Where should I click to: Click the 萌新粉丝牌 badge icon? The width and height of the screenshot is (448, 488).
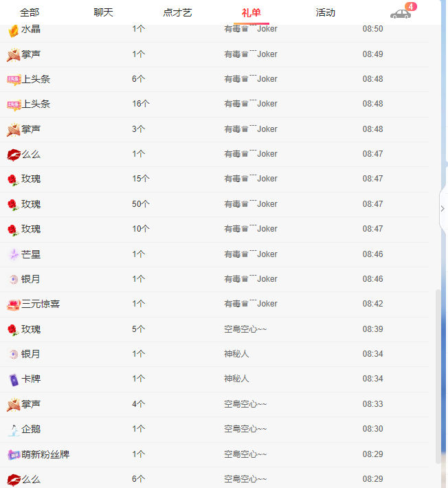pyautogui.click(x=14, y=455)
